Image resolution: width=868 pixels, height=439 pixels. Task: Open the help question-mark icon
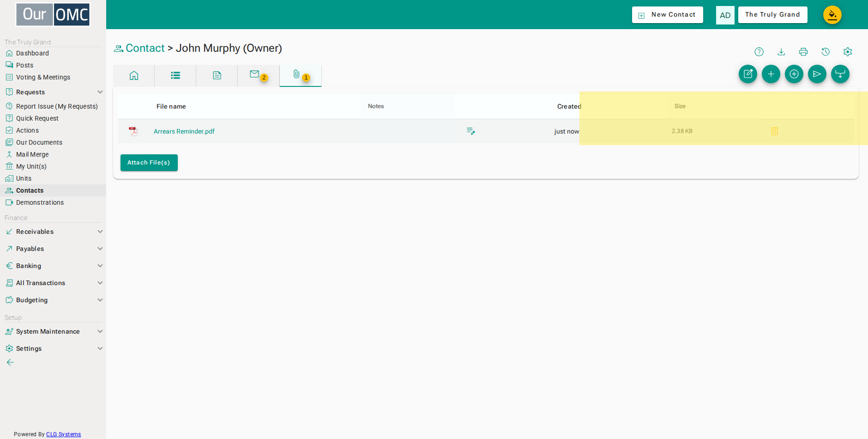coord(759,52)
